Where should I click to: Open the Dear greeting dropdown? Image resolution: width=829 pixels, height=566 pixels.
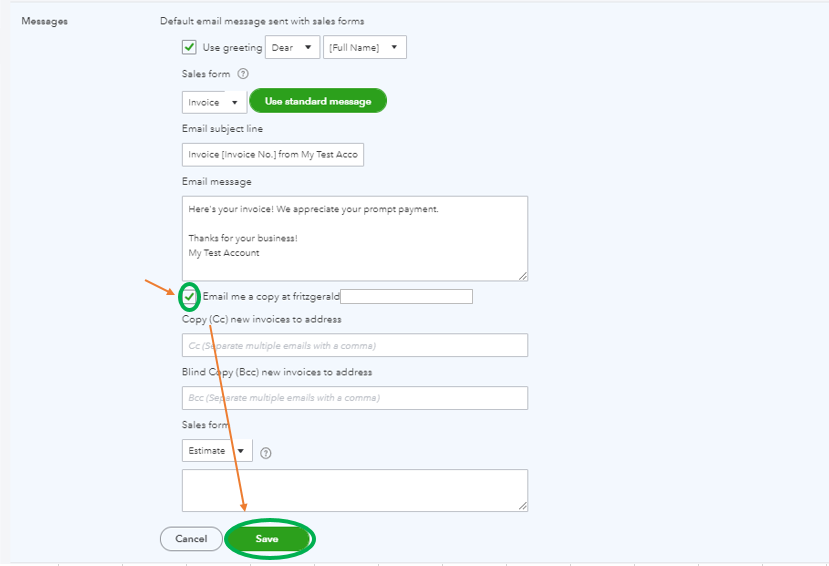[x=292, y=48]
